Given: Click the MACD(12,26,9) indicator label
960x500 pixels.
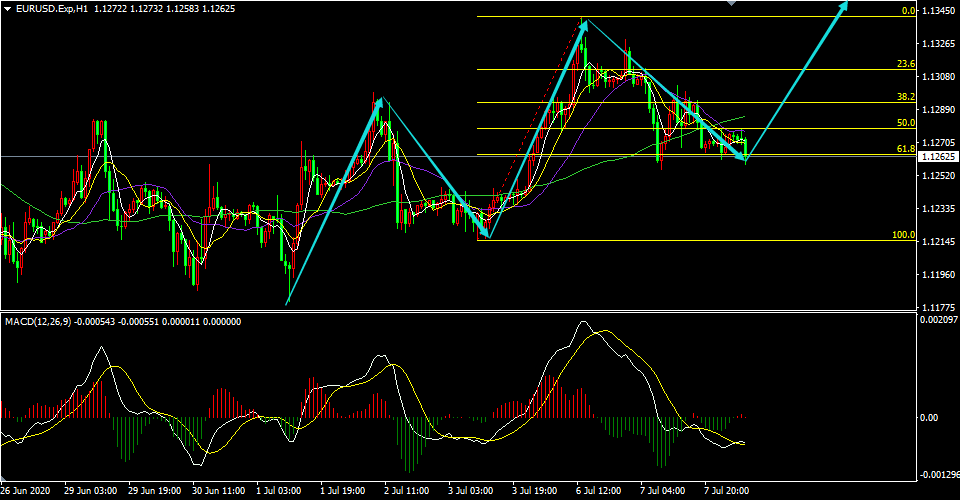Looking at the screenshot, I should tap(37, 321).
